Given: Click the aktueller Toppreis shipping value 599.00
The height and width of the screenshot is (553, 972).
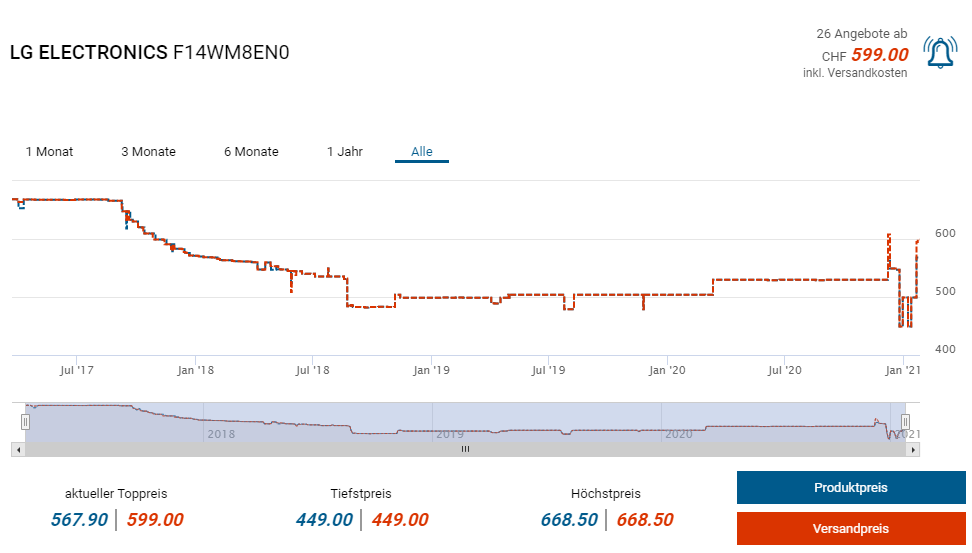Looking at the screenshot, I should [155, 520].
